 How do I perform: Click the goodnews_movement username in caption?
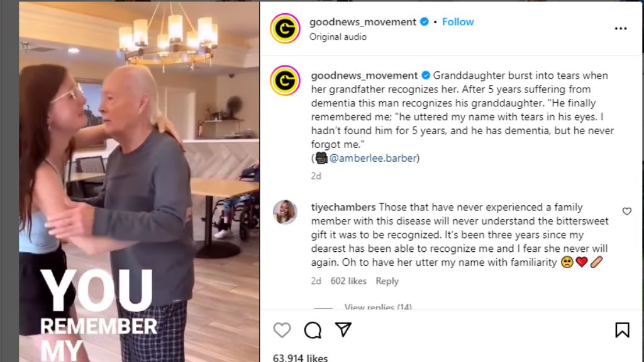[364, 76]
